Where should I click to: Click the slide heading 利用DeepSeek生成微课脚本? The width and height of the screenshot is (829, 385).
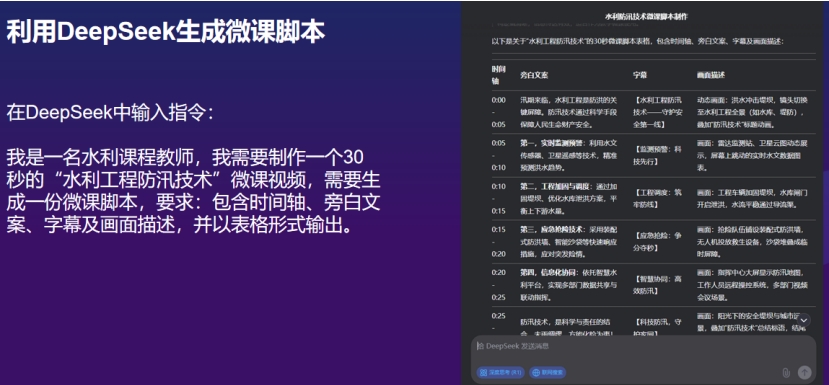pyautogui.click(x=165, y=32)
